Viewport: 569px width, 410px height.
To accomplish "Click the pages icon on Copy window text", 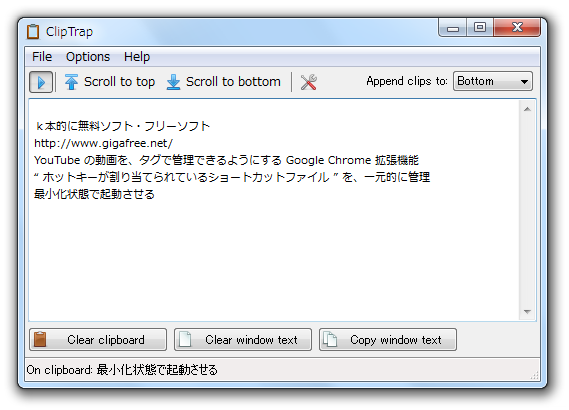I will tap(330, 340).
